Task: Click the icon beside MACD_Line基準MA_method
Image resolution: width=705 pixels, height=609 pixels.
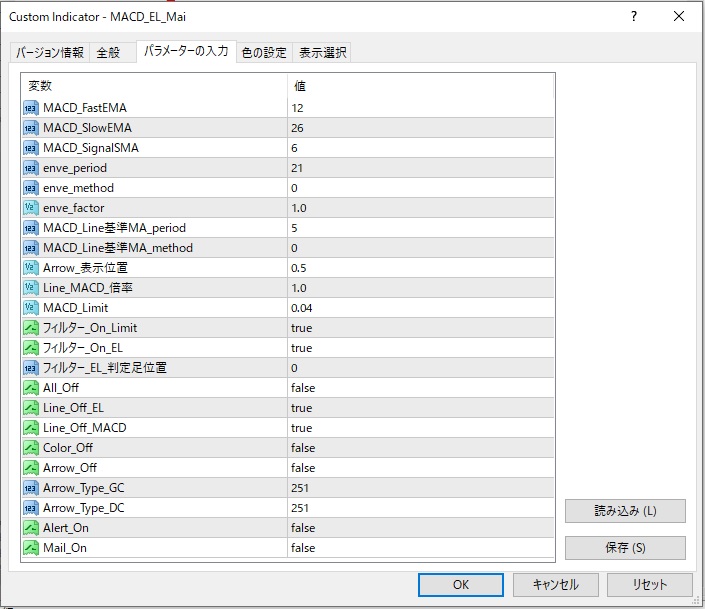Action: coord(31,248)
